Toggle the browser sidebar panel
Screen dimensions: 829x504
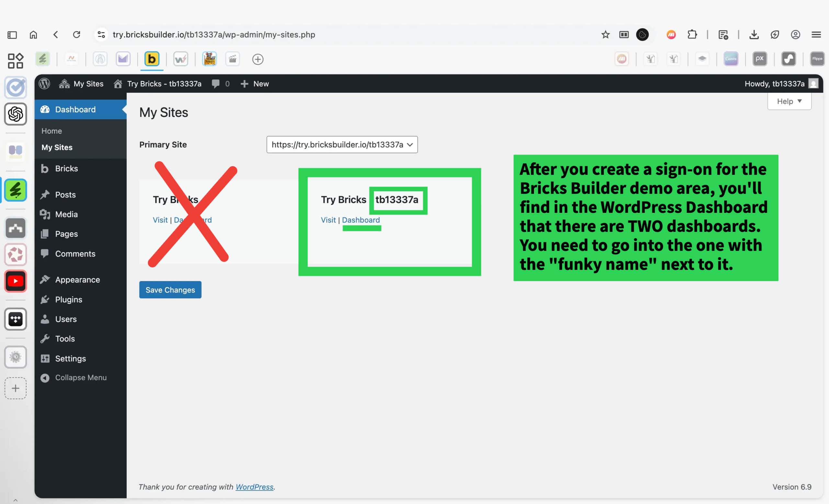pyautogui.click(x=12, y=35)
